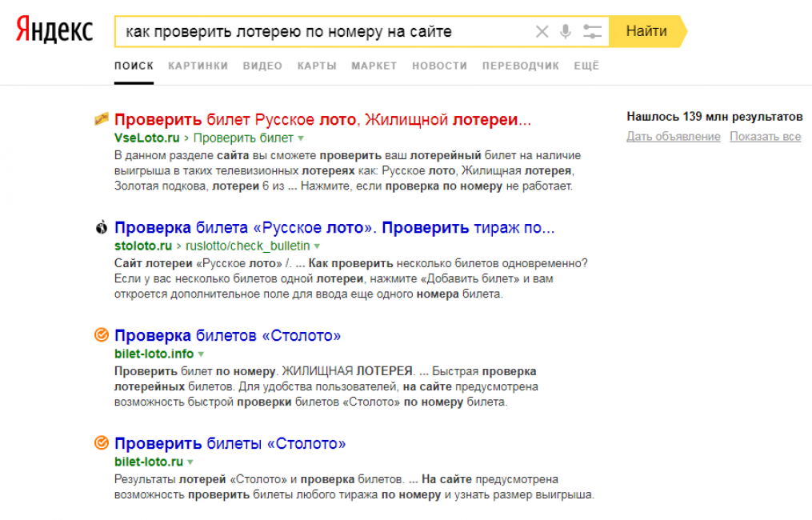Expand dropdown arrow beside ruslotto/check_bulletin
This screenshot has height=520, width=812.
tap(317, 246)
